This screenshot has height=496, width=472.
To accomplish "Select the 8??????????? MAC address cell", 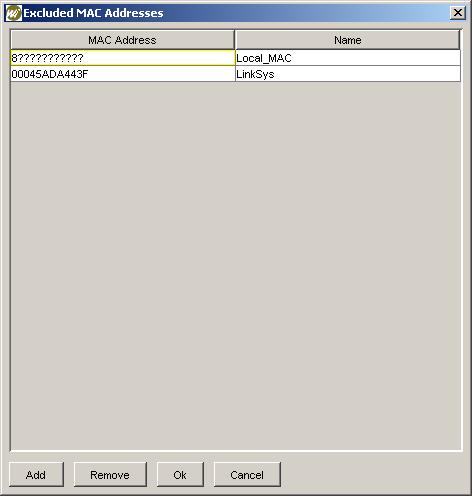I will [123, 58].
